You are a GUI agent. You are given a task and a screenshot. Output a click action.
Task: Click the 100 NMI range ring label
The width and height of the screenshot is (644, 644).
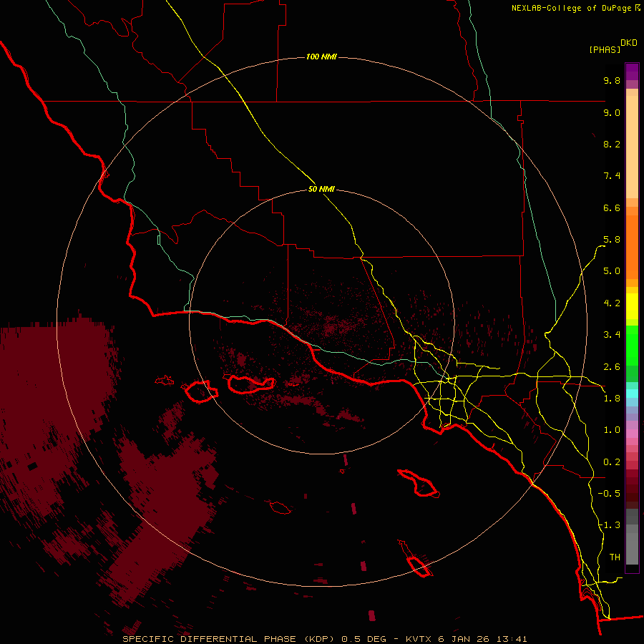[321, 57]
